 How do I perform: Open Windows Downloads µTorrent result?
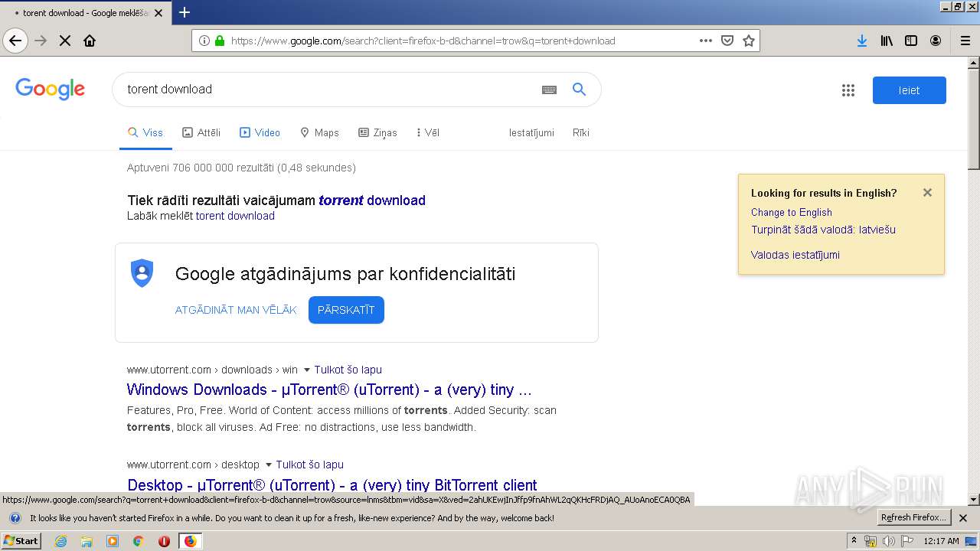point(329,390)
